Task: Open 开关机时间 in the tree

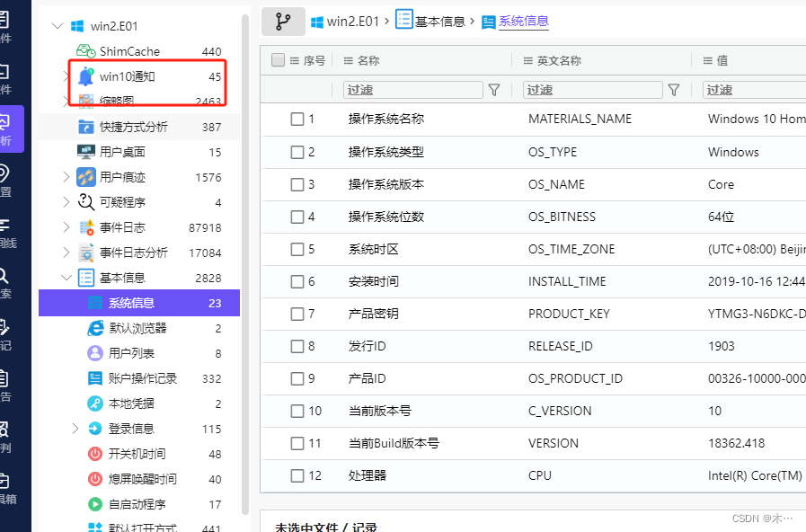Action: point(139,454)
